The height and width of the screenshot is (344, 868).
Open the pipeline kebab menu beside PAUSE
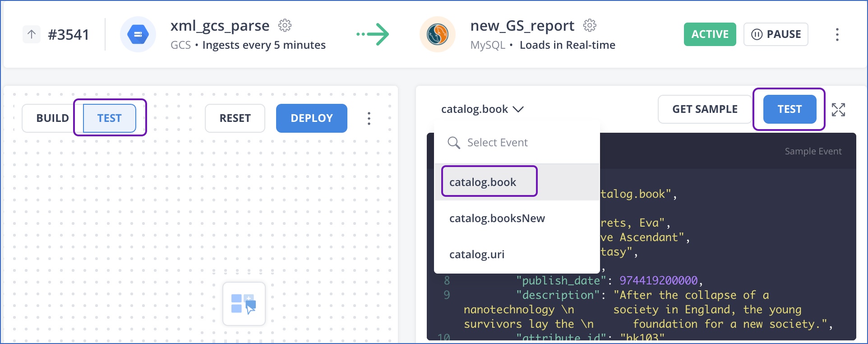[x=837, y=34]
